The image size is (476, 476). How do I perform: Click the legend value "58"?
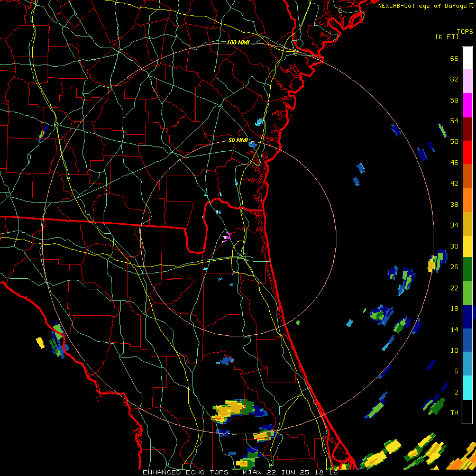point(454,100)
